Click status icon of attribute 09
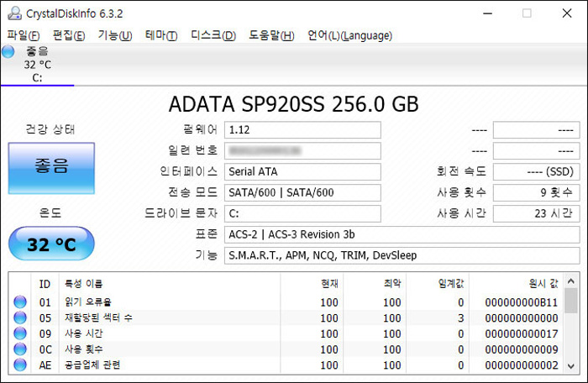Screen dimensions: 588x383 pyautogui.click(x=20, y=333)
